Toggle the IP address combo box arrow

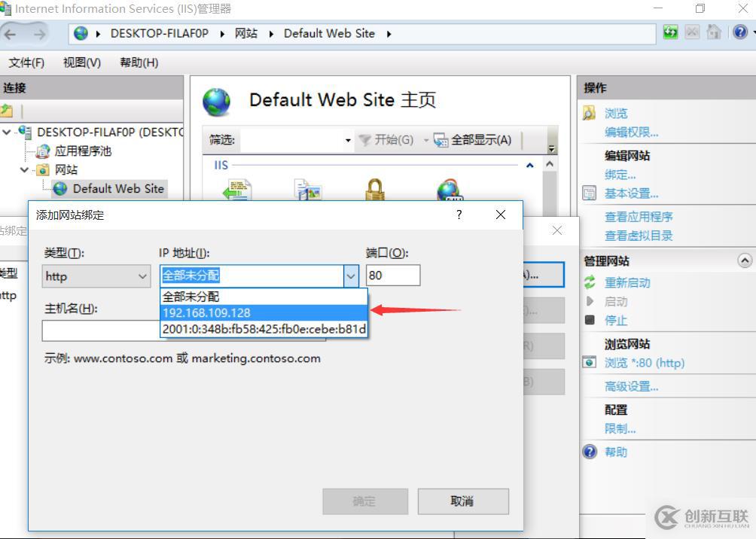(351, 276)
